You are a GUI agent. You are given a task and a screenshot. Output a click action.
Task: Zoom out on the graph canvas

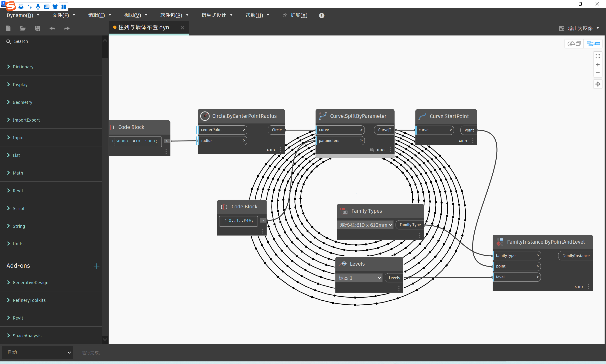point(598,73)
